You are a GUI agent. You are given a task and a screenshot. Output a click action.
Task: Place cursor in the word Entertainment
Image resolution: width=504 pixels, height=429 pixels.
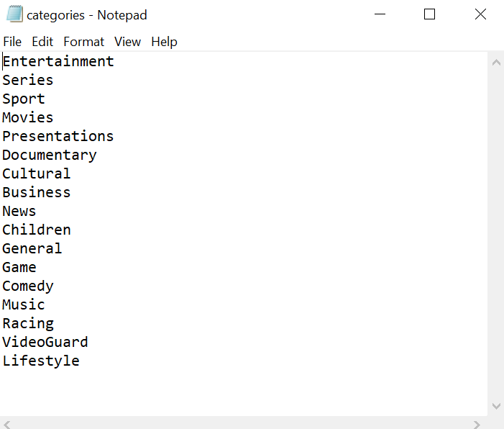pos(58,61)
